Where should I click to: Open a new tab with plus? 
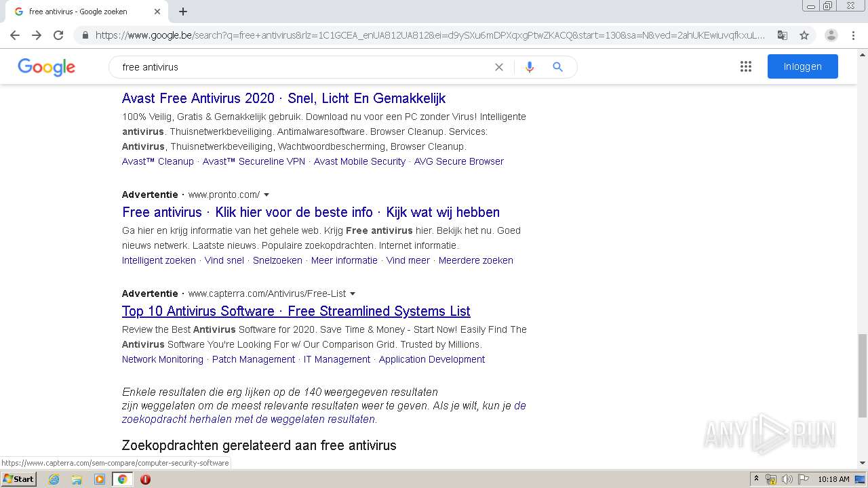pyautogui.click(x=183, y=12)
